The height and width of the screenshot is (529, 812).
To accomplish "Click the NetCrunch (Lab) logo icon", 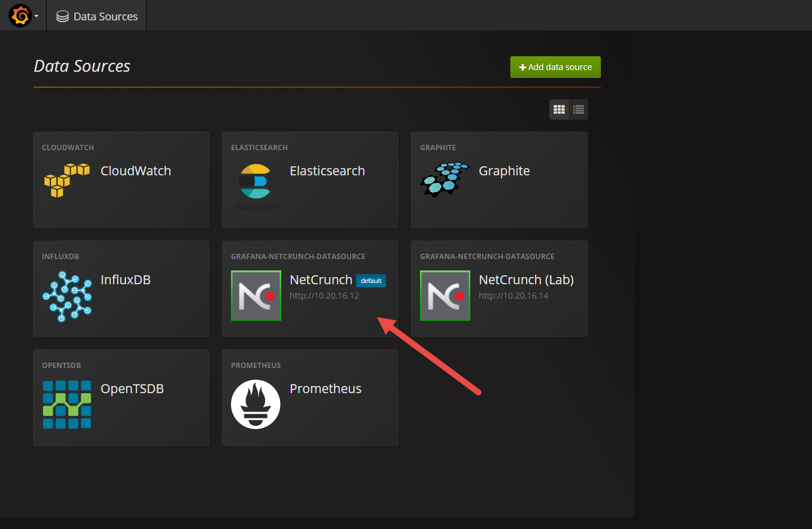I will coord(445,296).
